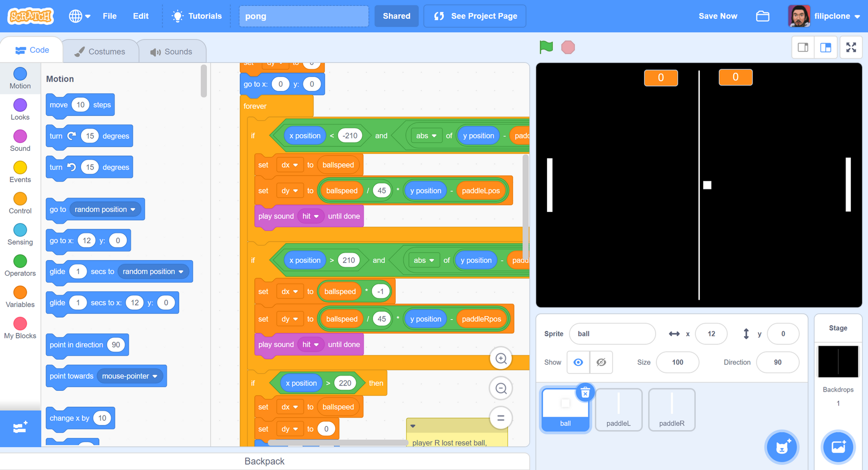Screen dimensions: 868x470
Task: Click Save Now
Action: pyautogui.click(x=718, y=16)
